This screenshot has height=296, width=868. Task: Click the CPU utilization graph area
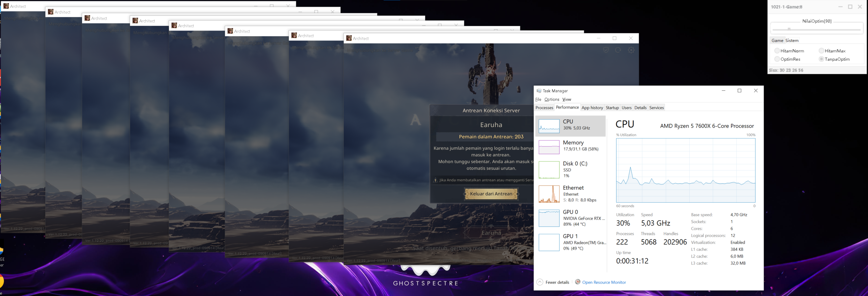[686, 170]
